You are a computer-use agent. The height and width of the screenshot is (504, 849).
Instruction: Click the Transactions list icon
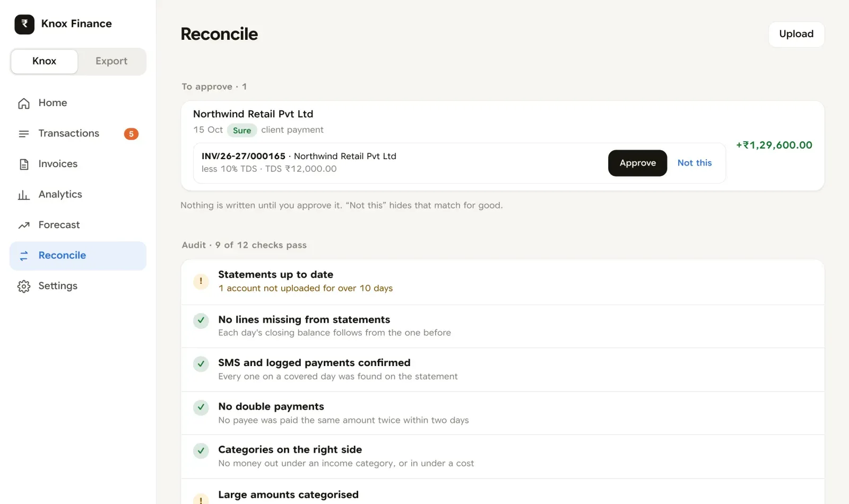point(24,134)
